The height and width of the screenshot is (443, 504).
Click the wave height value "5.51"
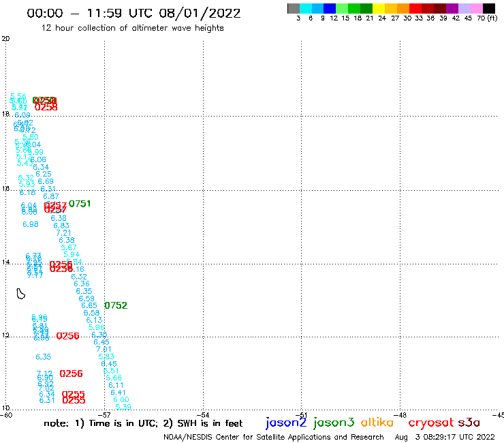click(111, 371)
